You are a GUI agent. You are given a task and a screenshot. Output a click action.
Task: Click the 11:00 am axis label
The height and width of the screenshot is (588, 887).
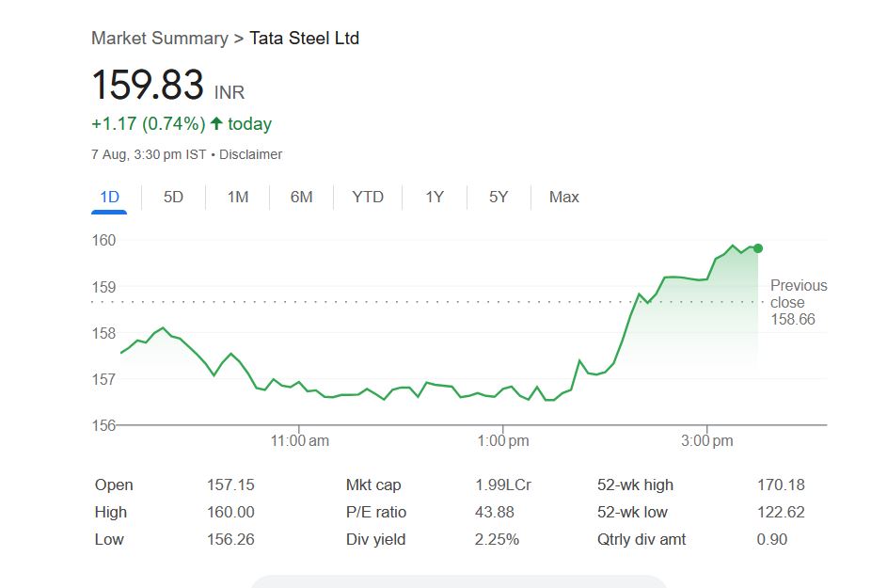coord(299,440)
